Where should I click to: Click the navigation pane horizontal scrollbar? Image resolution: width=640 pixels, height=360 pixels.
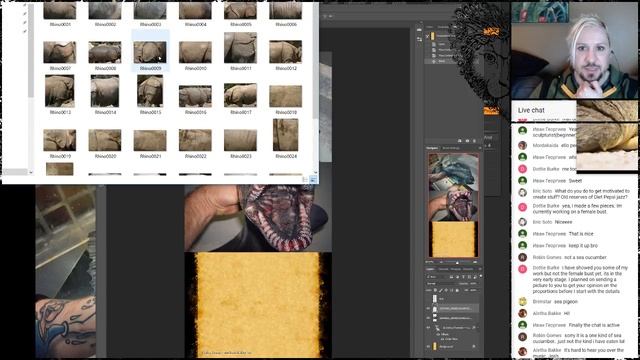(15, 172)
